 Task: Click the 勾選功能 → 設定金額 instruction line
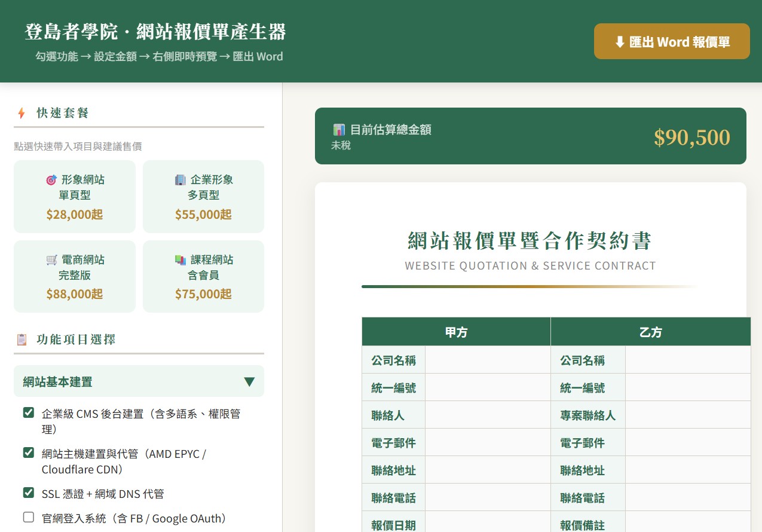pos(159,57)
